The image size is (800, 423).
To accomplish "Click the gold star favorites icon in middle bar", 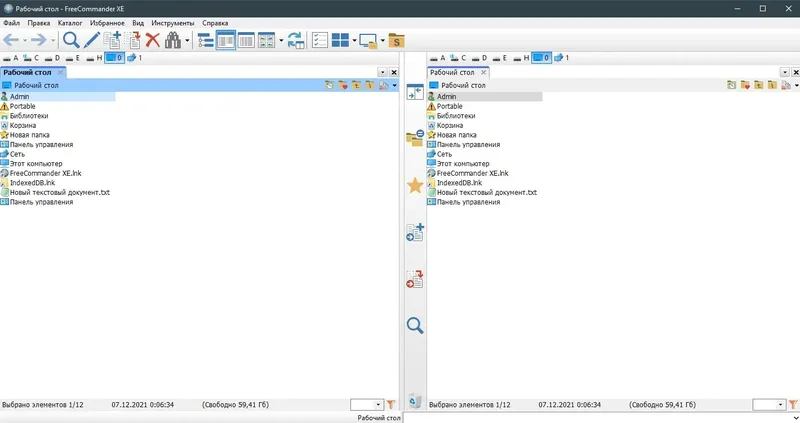I will [x=415, y=185].
